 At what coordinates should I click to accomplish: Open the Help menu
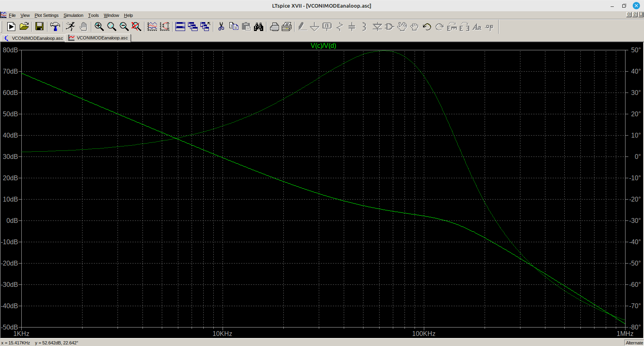click(x=128, y=15)
